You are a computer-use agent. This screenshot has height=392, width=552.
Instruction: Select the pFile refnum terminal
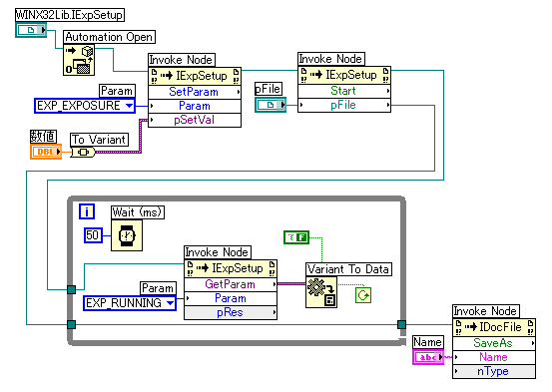pyautogui.click(x=271, y=105)
